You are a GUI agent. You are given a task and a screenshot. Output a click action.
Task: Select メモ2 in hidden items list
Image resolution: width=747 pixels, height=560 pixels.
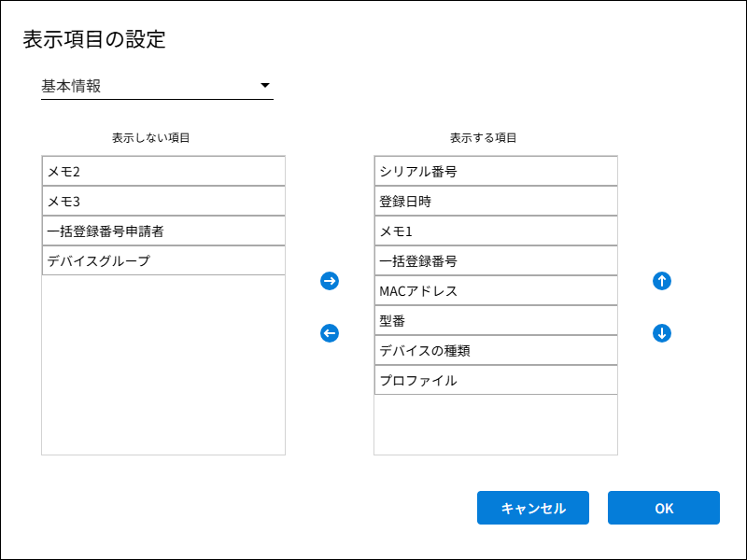[x=163, y=172]
